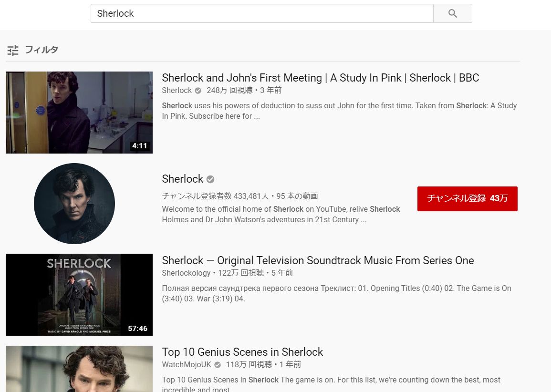Click the magnifying glass search button
The width and height of the screenshot is (551, 392).
pos(453,13)
